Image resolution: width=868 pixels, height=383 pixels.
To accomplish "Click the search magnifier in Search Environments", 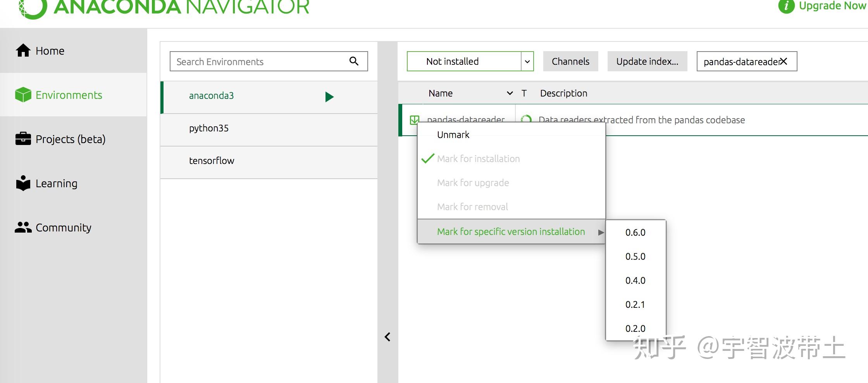I will pyautogui.click(x=353, y=61).
